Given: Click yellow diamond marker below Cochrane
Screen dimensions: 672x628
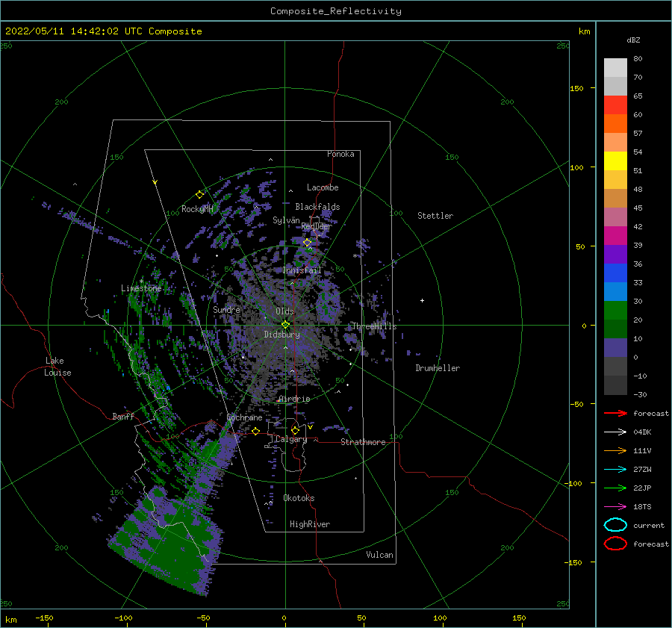Looking at the screenshot, I should coord(256,431).
